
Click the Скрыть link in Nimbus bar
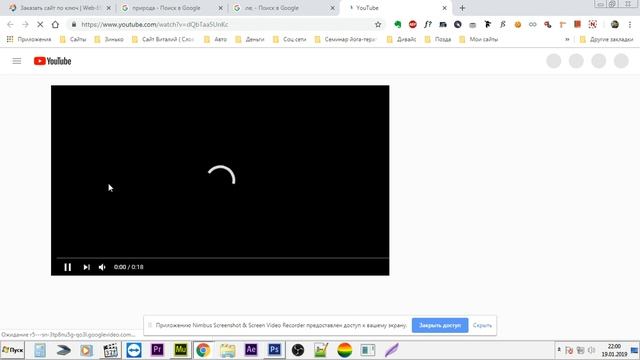[482, 325]
